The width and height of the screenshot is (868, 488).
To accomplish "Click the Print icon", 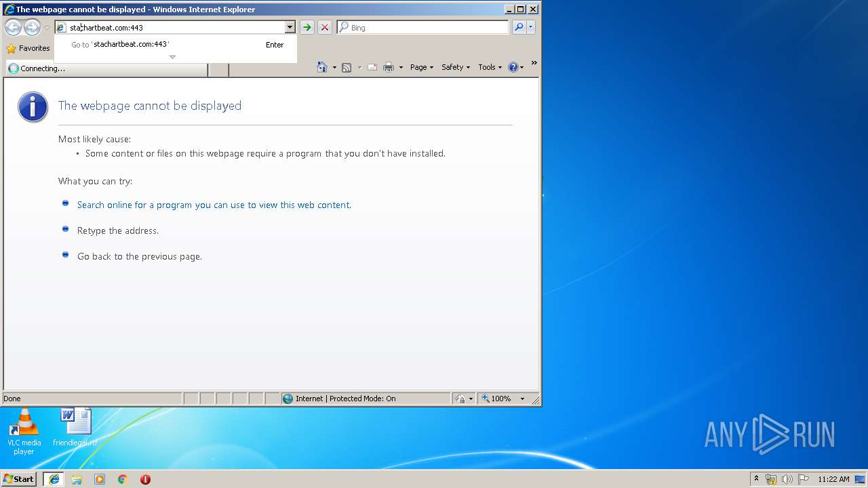I will tap(389, 67).
